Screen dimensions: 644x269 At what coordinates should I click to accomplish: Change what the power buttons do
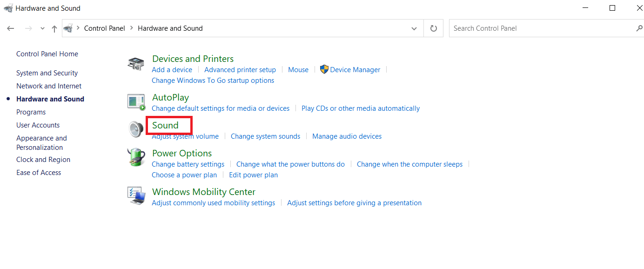[x=290, y=164]
